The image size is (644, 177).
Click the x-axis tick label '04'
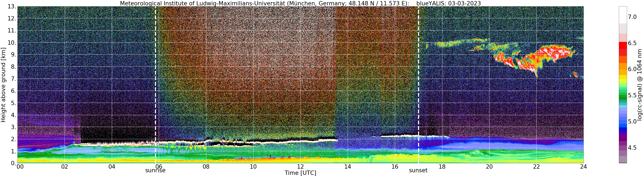coord(112,167)
